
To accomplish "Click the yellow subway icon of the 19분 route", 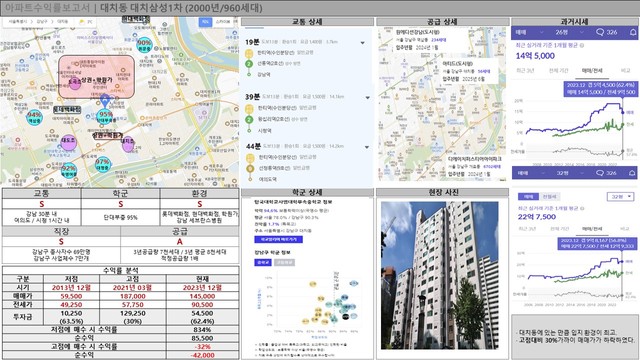I will coord(249,53).
